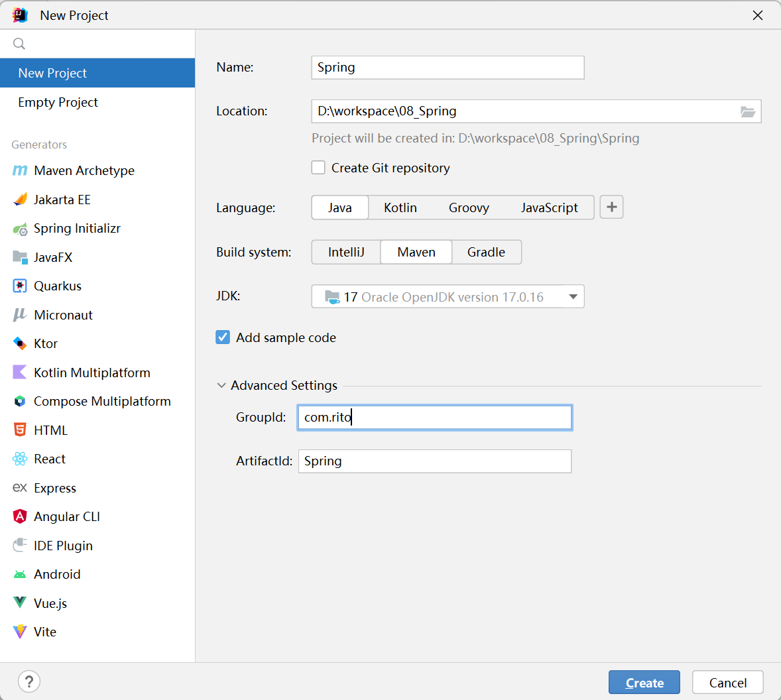This screenshot has width=781, height=700.
Task: Click the JavaFX generator label
Action: coord(53,257)
